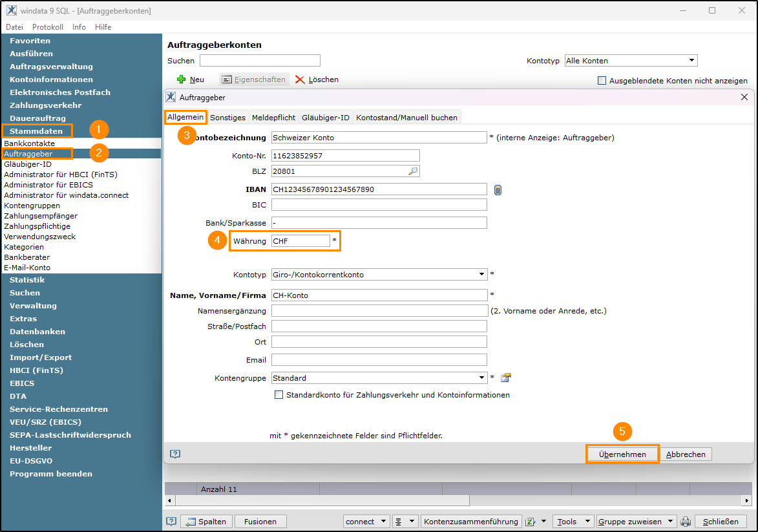Image resolution: width=758 pixels, height=532 pixels.
Task: Click the horizontal scrollbar thumb
Action: point(322,500)
